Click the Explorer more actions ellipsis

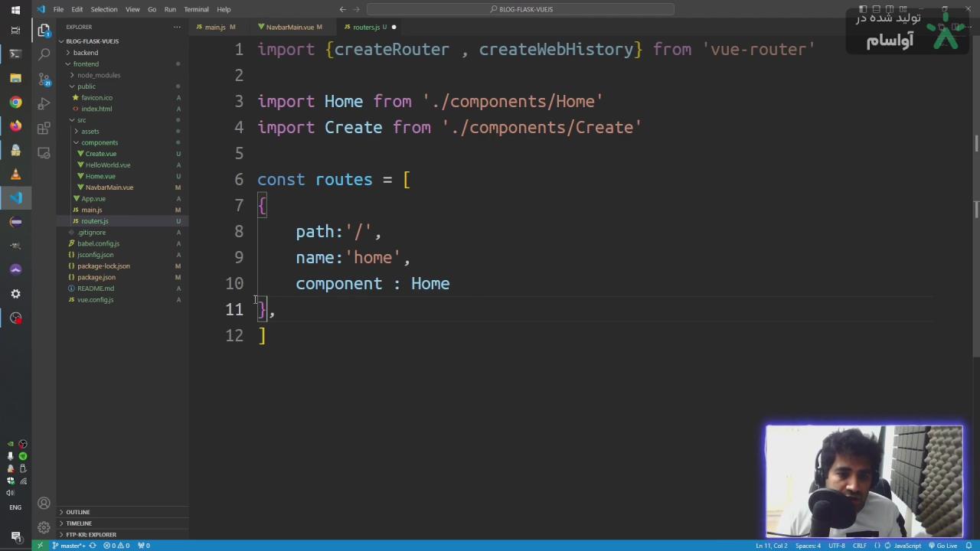pyautogui.click(x=177, y=27)
